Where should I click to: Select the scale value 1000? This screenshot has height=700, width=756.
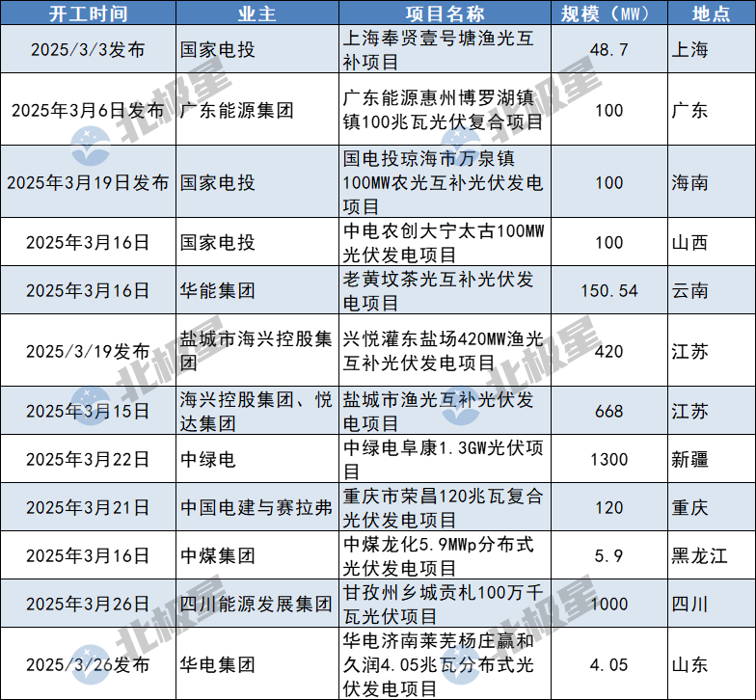coord(609,604)
